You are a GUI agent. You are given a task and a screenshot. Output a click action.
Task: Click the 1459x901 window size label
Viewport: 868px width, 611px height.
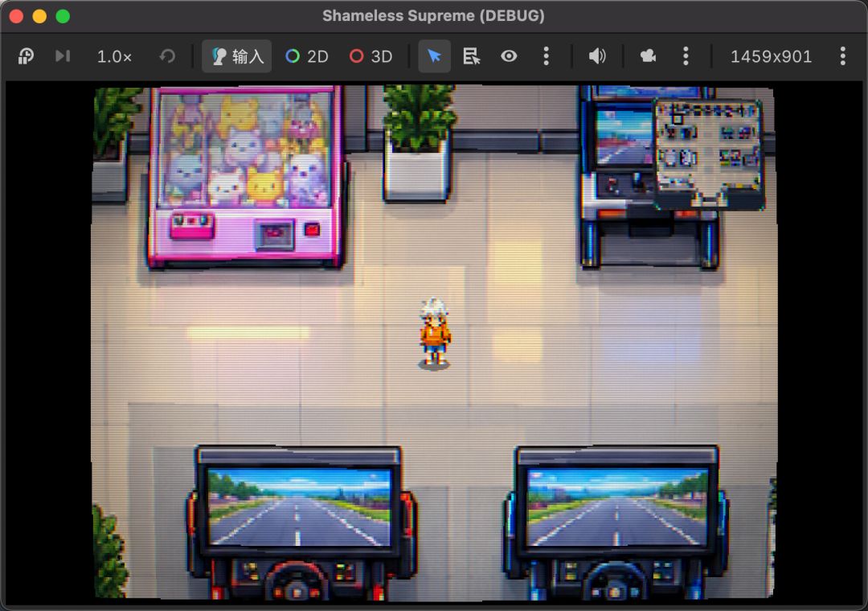[x=771, y=56]
